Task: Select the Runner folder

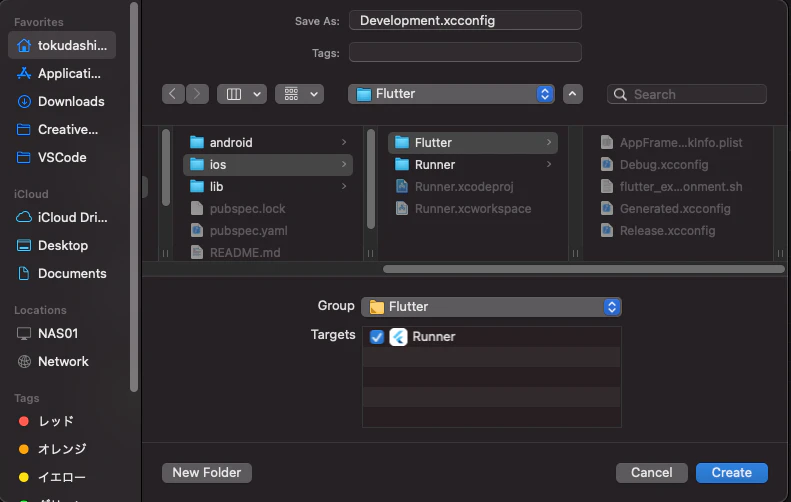Action: (x=473, y=164)
